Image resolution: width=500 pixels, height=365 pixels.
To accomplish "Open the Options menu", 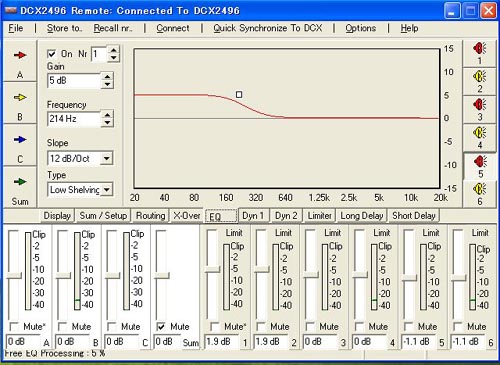I will pos(360,28).
